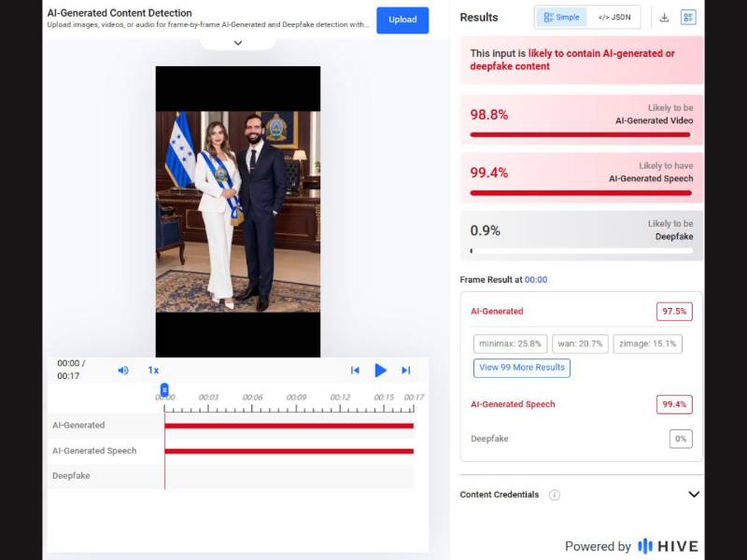Change the 1x playback speed
The width and height of the screenshot is (747, 560).
[153, 370]
